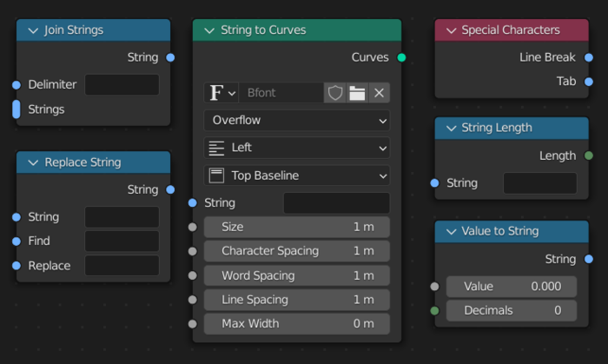Toggle the fake user shield icon
The height and width of the screenshot is (364, 608).
click(x=335, y=93)
